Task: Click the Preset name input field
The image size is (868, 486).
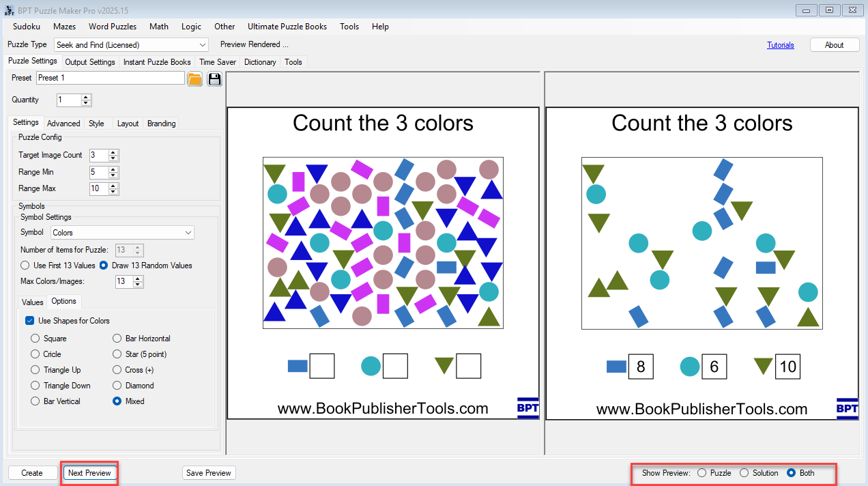Action: [110, 78]
